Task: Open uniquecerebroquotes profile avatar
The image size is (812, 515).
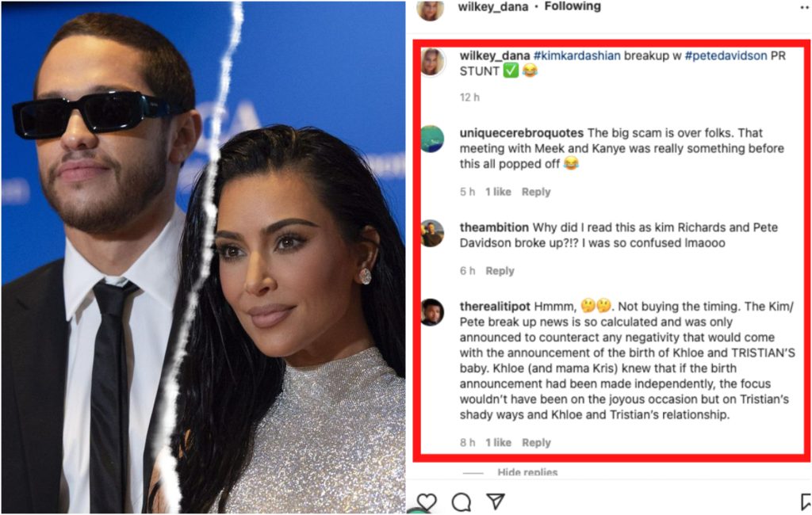Action: [x=432, y=139]
